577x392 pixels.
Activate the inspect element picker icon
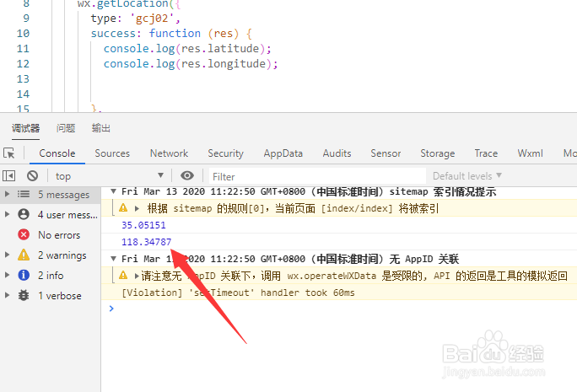coord(8,153)
